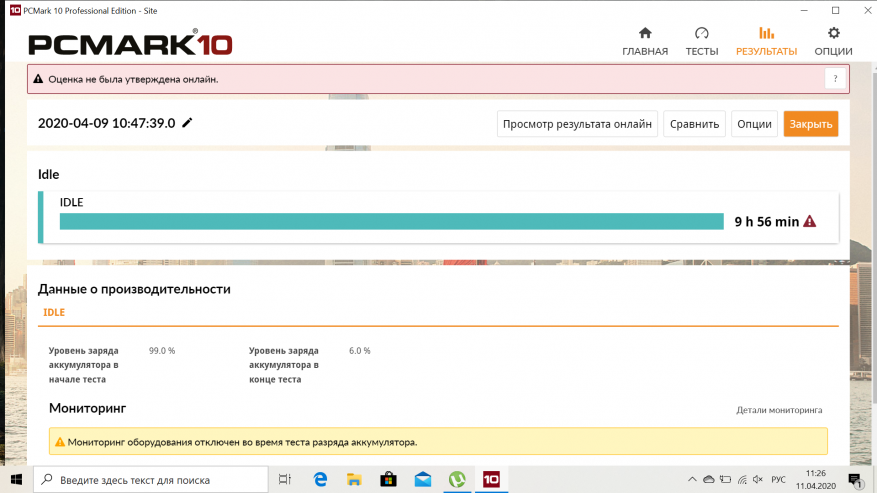Open File Explorer from the taskbar
Image resolution: width=877 pixels, height=493 pixels.
(354, 480)
